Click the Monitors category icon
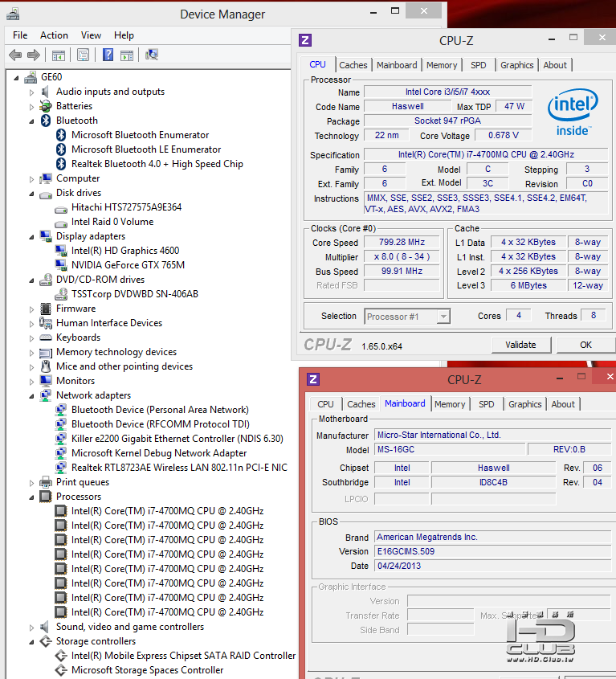The width and height of the screenshot is (616, 679). (46, 381)
